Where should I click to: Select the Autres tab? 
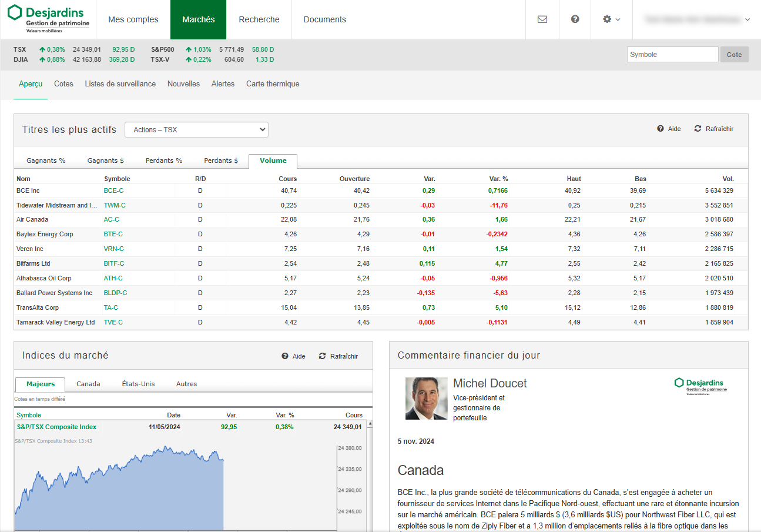[x=186, y=384]
